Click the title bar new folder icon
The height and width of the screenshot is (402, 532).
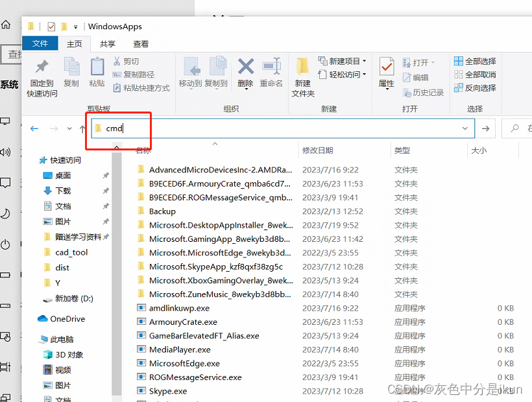coord(64,27)
